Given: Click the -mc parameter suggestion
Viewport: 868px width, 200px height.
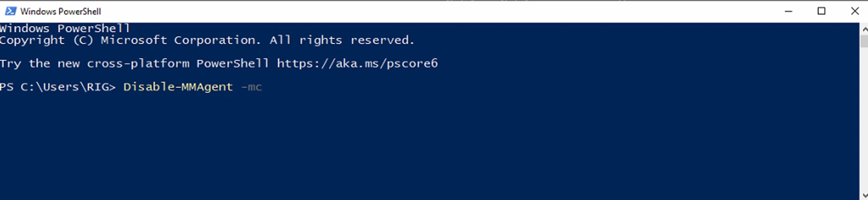Looking at the screenshot, I should tap(251, 87).
